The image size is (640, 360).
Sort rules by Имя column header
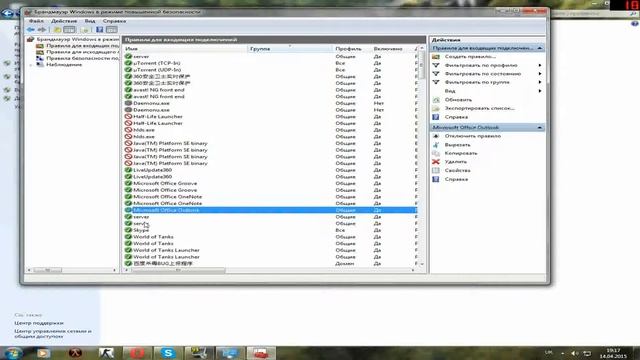(185, 49)
